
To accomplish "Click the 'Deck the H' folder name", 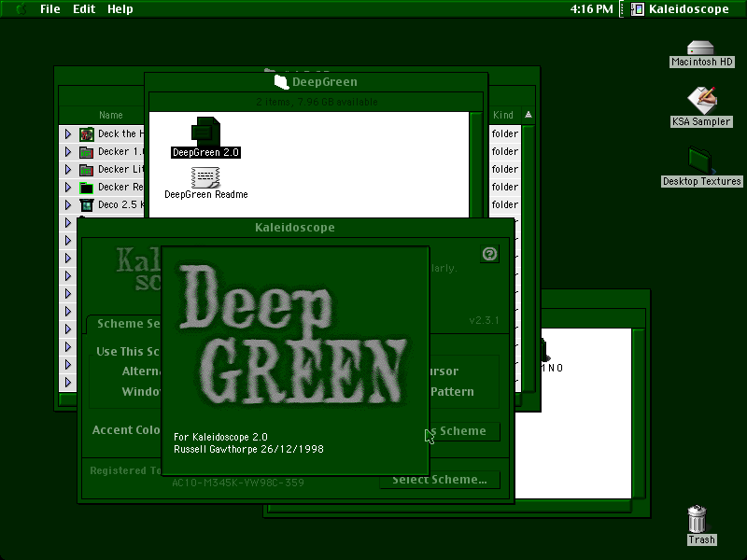I will [120, 134].
